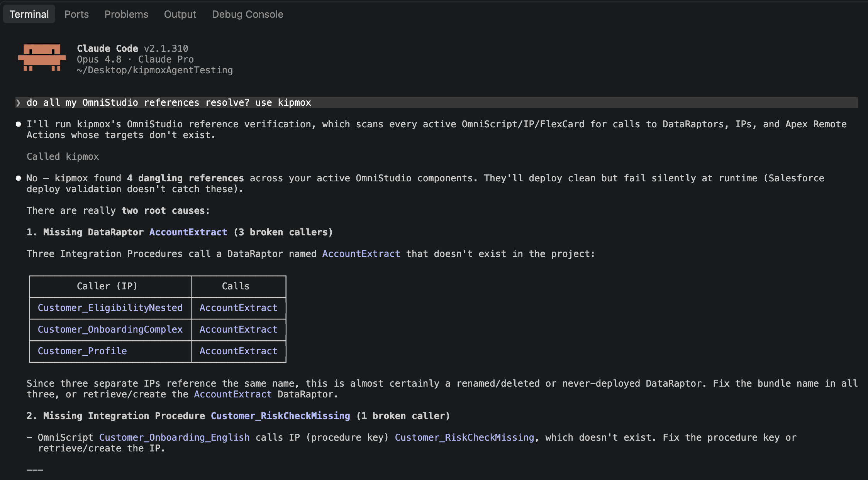
Task: Click the Customer_Onboarding_English OmniScript name
Action: (x=174, y=438)
